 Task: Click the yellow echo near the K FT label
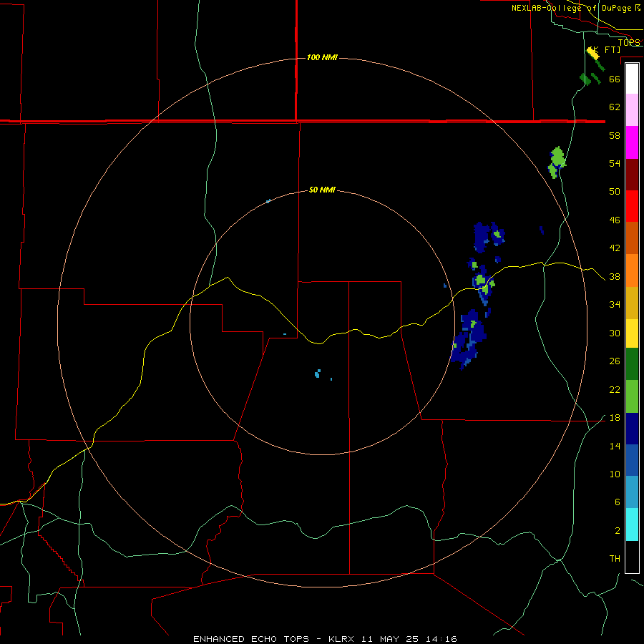tap(593, 52)
